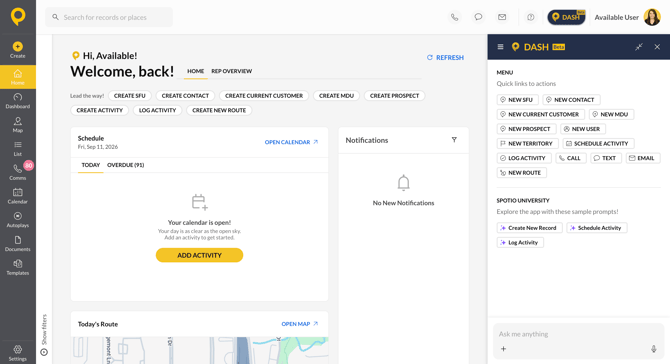Open the map via OPEN MAP link
Screen dimensions: 670x364
tap(300, 324)
